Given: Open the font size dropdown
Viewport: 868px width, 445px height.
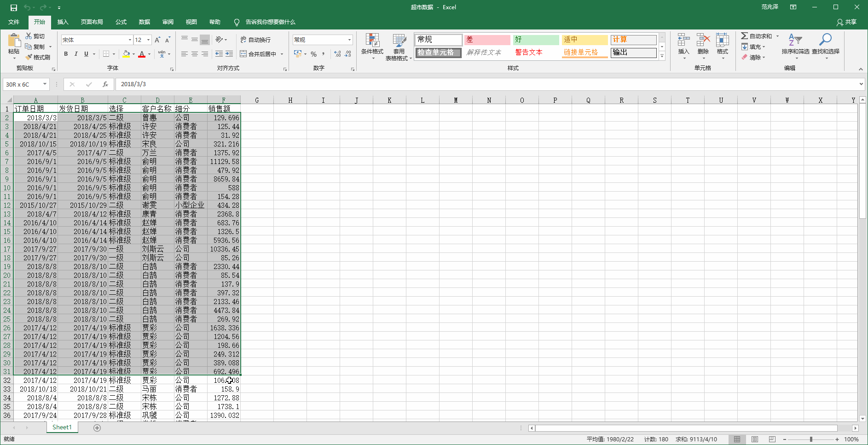Looking at the screenshot, I should (148, 40).
